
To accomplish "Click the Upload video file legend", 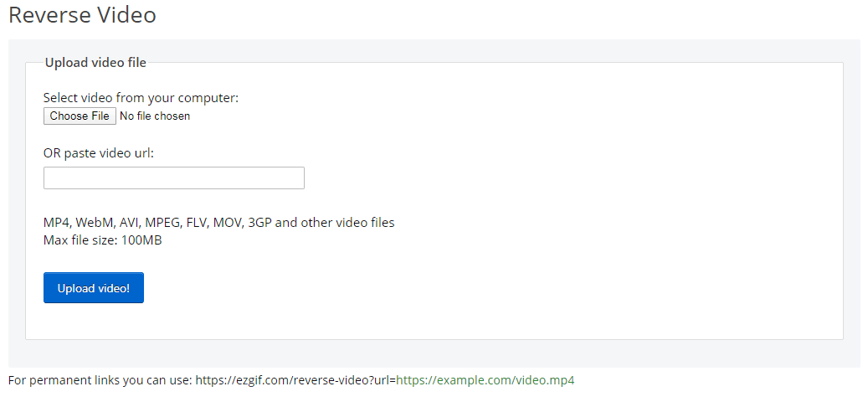I will click(95, 63).
